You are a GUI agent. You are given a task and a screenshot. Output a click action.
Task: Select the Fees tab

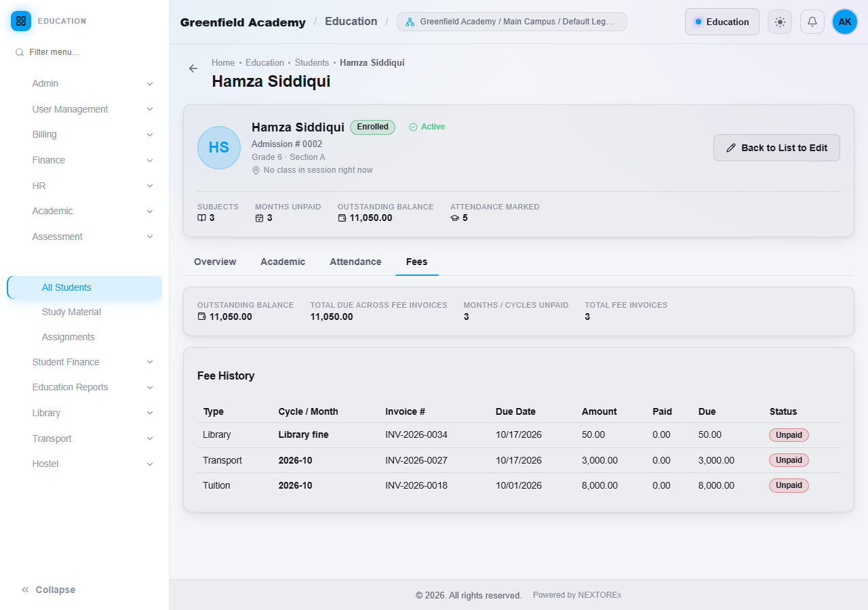click(416, 262)
